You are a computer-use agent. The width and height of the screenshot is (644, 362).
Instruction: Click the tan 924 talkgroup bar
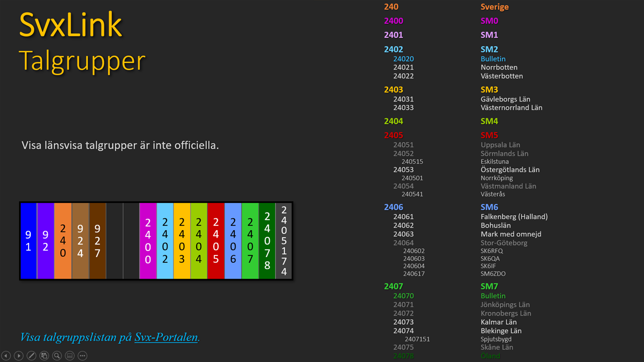[x=80, y=241]
